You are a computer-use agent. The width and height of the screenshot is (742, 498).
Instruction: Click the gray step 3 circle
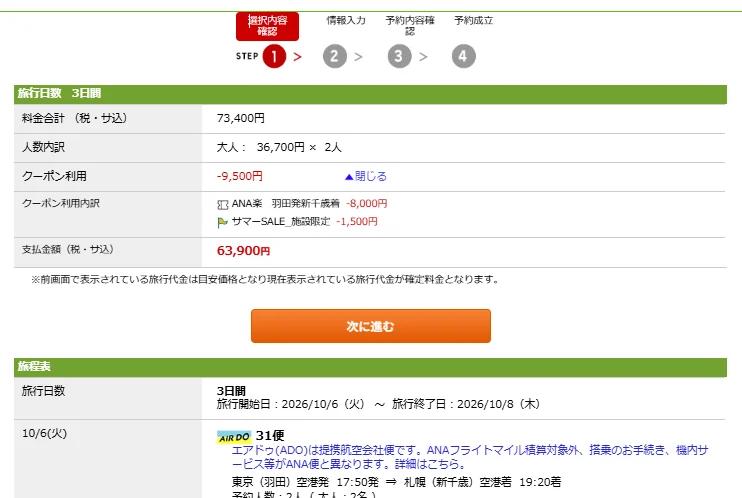click(x=399, y=56)
